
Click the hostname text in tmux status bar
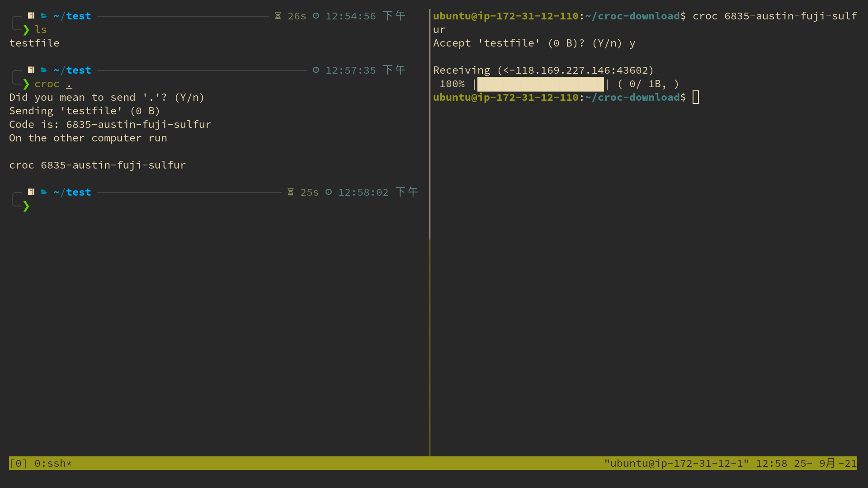tap(676, 464)
